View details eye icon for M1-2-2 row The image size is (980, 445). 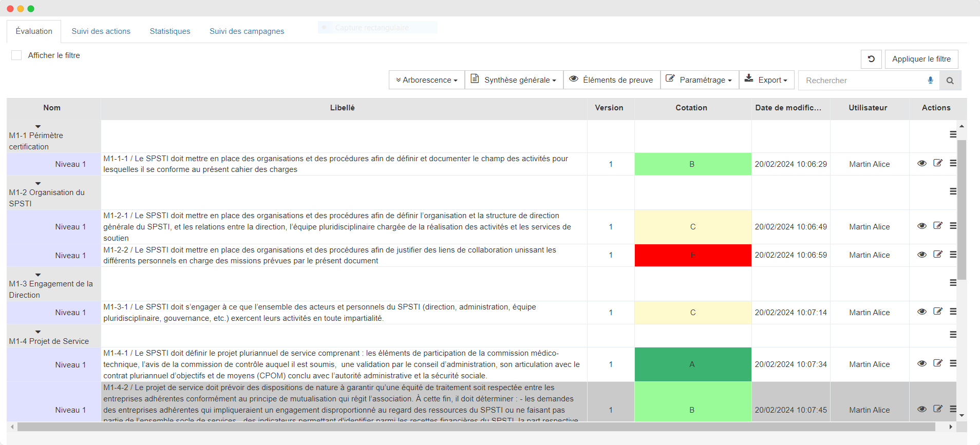pyautogui.click(x=922, y=255)
